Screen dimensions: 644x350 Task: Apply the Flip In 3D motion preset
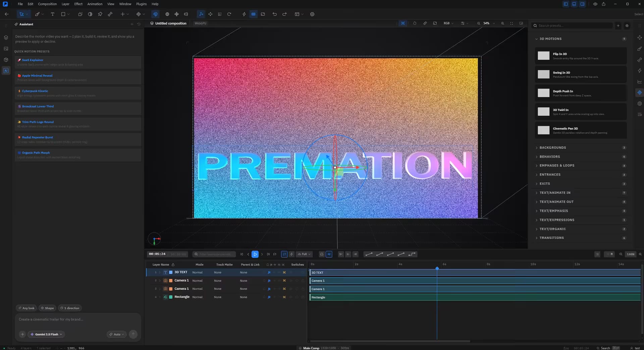(581, 56)
